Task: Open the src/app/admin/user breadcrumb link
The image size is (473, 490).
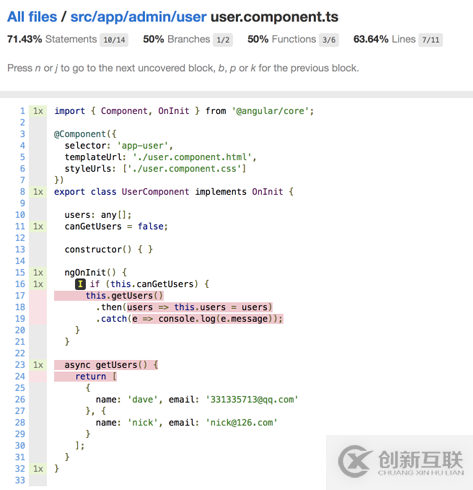Action: 138,17
